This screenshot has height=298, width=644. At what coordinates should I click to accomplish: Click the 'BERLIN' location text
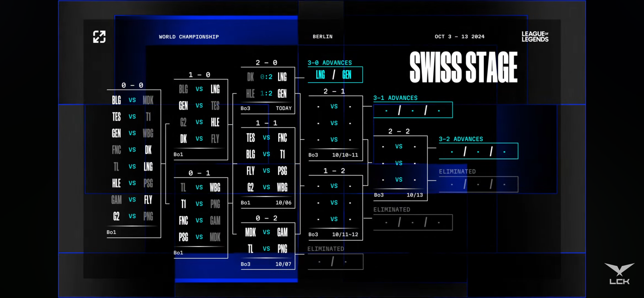click(x=323, y=36)
